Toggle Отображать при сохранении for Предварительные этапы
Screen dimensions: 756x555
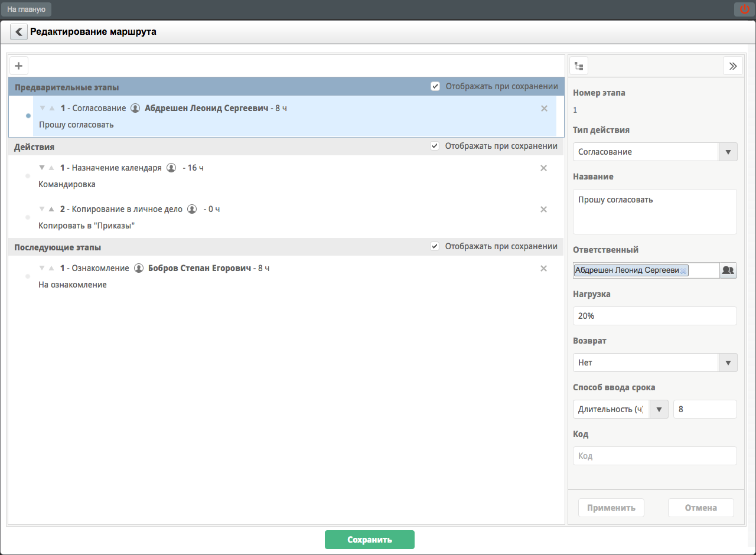[435, 86]
